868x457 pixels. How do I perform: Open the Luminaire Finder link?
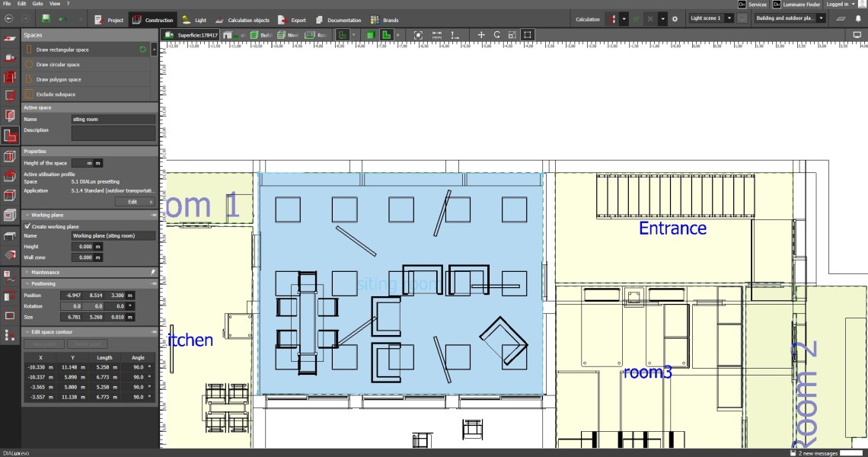pyautogui.click(x=795, y=5)
